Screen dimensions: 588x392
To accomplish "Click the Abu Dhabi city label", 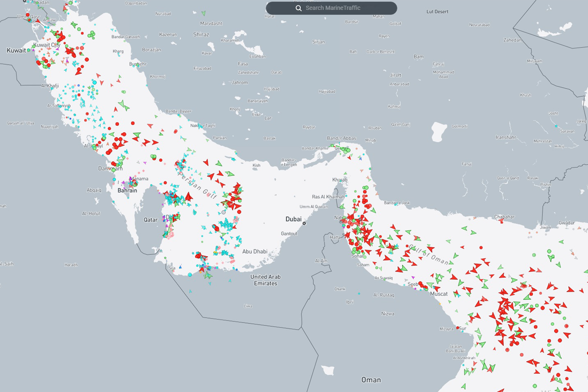I will 255,252.
